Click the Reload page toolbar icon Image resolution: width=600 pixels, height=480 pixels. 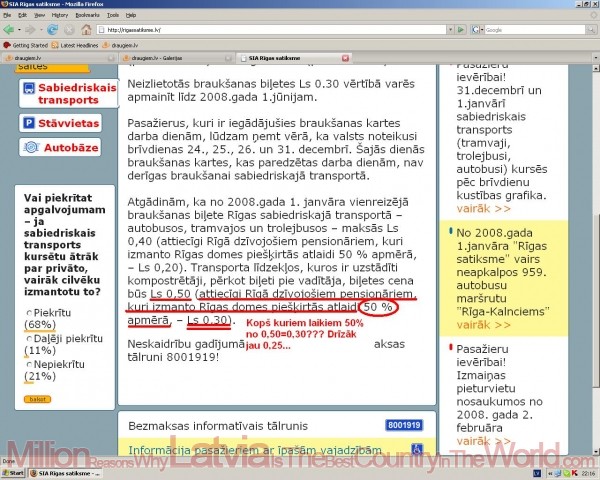(x=52, y=29)
